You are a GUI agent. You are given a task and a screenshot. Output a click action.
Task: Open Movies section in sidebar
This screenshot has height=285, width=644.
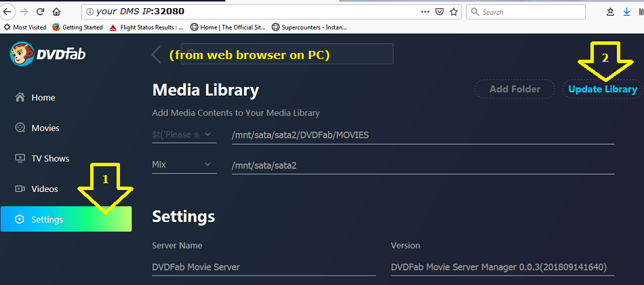point(45,128)
